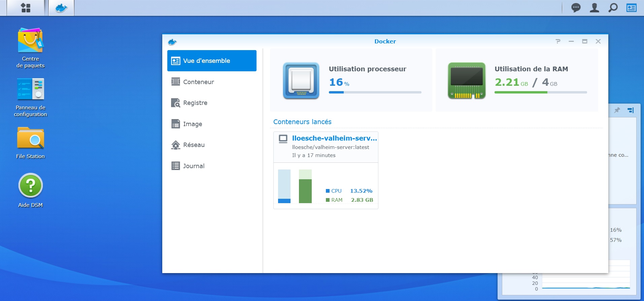Click the widget panel layout icon
Screen dimensions: 644x301
click(631, 110)
